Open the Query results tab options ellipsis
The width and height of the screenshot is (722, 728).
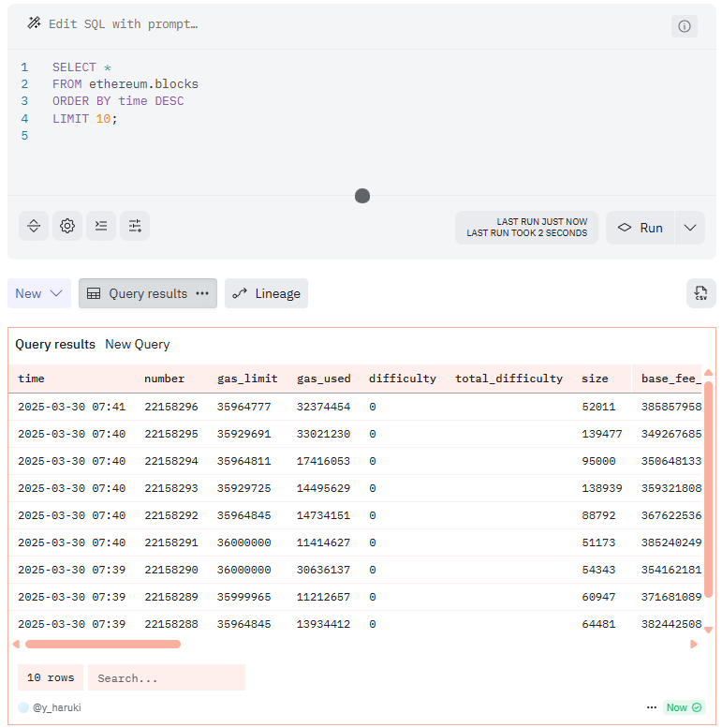202,293
